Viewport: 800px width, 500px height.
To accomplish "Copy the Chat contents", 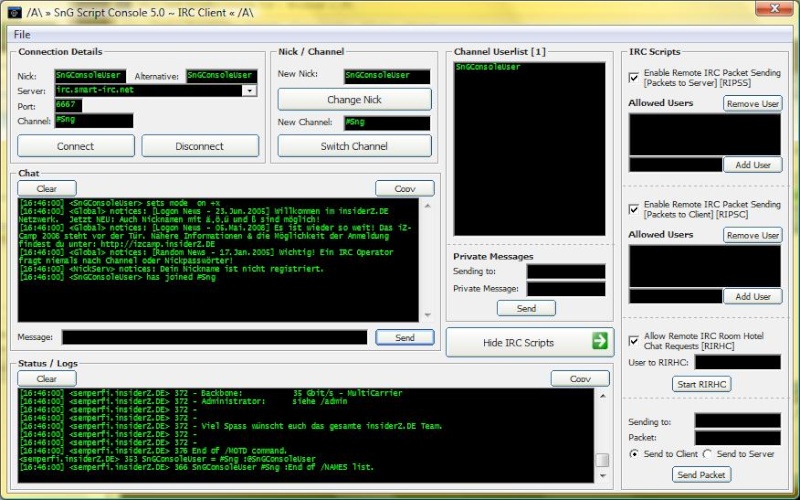I will 405,188.
